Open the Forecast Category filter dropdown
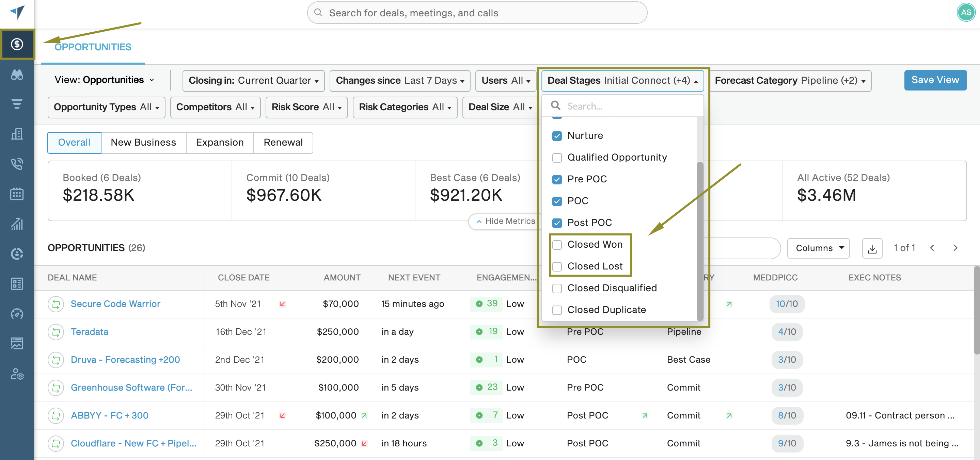The width and height of the screenshot is (980, 460). 790,81
